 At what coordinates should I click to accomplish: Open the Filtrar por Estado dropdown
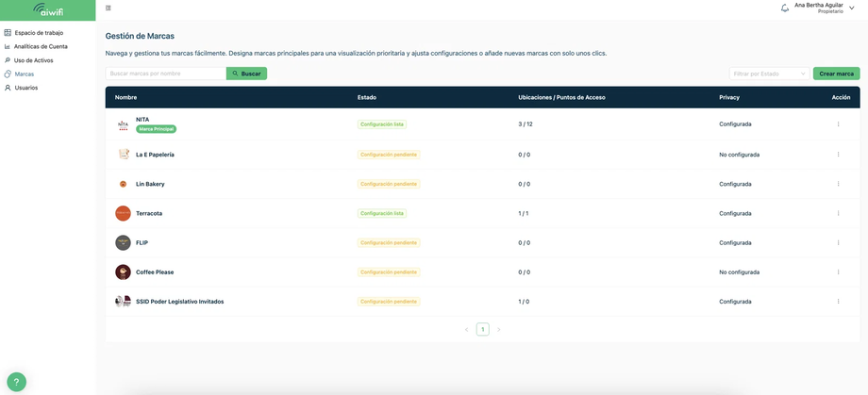pyautogui.click(x=770, y=74)
